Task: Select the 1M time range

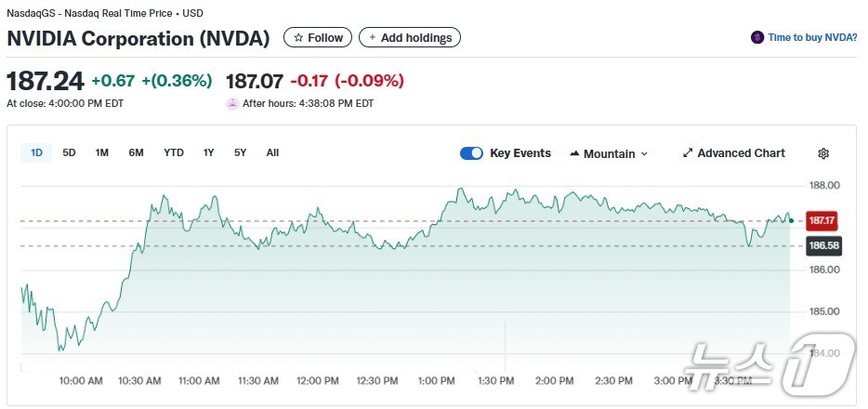Action: coord(102,152)
